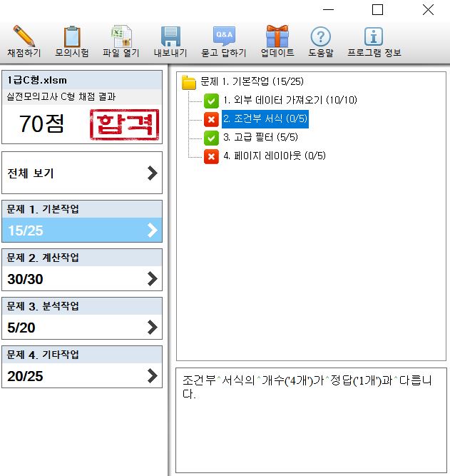Click the 채점하기 pencil icon
The width and height of the screenshot is (450, 476).
pyautogui.click(x=24, y=37)
